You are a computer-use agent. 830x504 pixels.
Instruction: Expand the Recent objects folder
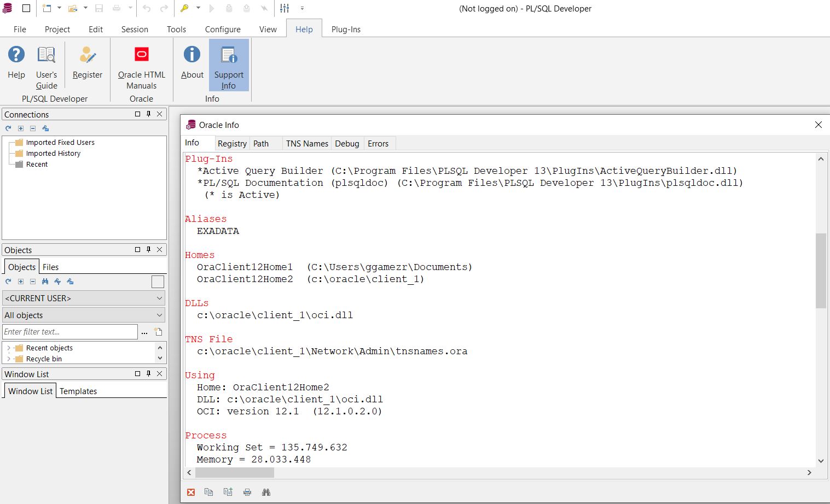pos(10,348)
